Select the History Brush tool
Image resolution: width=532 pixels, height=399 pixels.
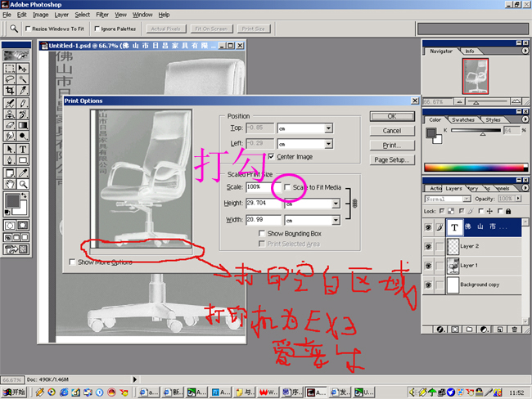(23, 114)
